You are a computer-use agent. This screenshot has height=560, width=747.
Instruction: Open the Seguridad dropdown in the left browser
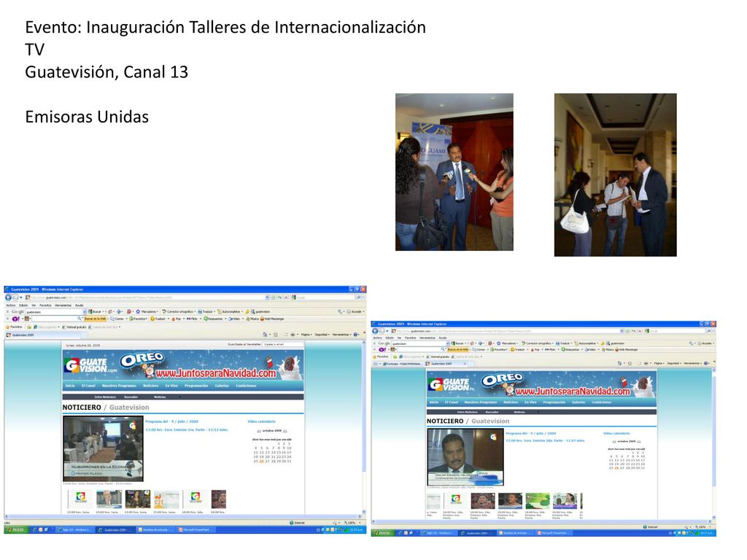[322, 334]
